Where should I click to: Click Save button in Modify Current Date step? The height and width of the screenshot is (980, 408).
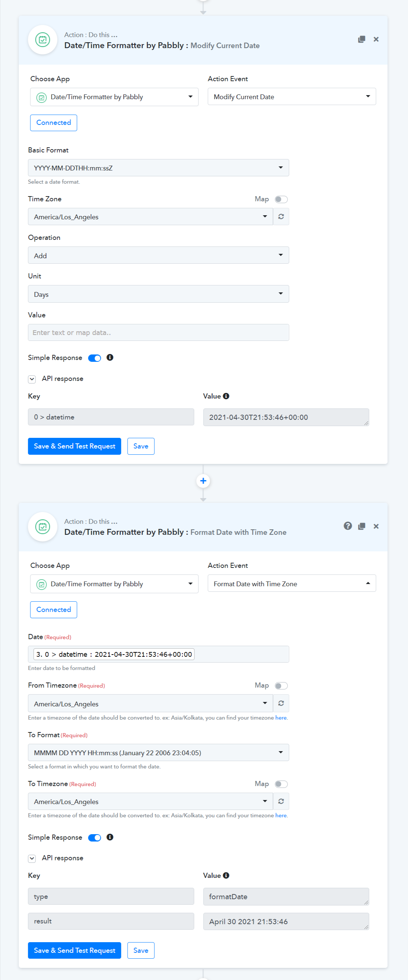coord(141,446)
